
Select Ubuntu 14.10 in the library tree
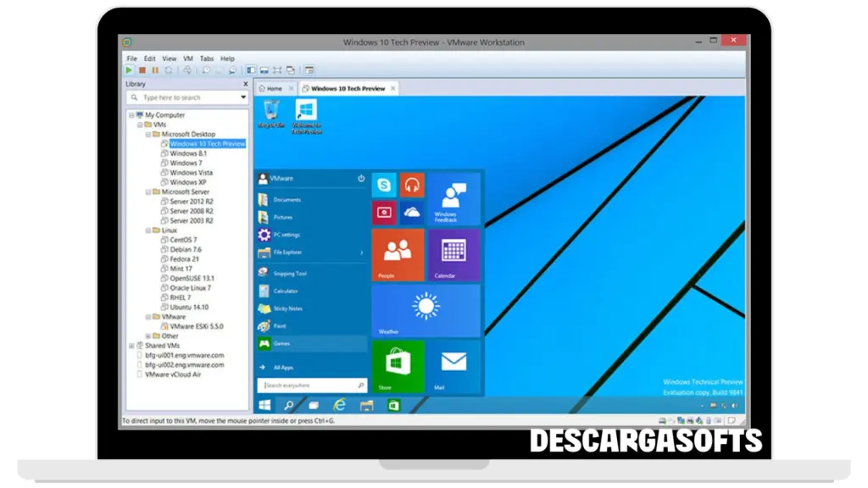click(188, 307)
